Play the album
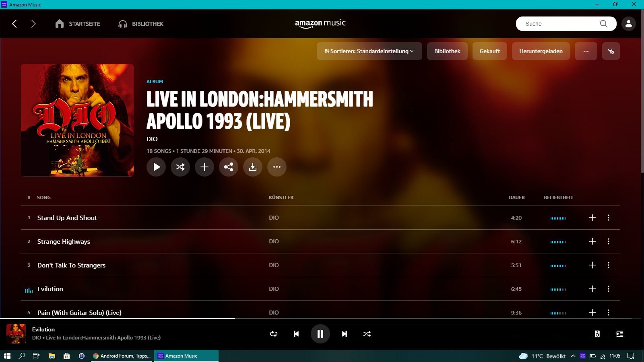The height and width of the screenshot is (362, 644). (x=156, y=167)
